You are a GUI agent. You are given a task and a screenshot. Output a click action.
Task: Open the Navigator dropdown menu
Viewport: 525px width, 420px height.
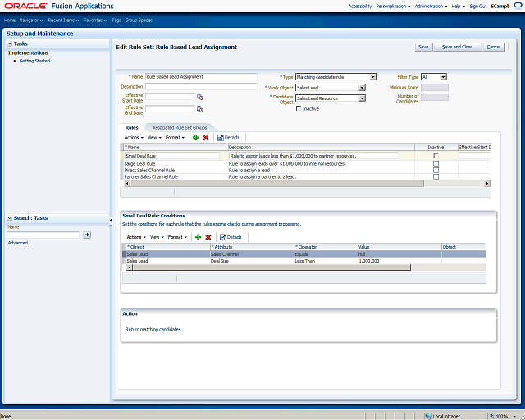(x=31, y=20)
